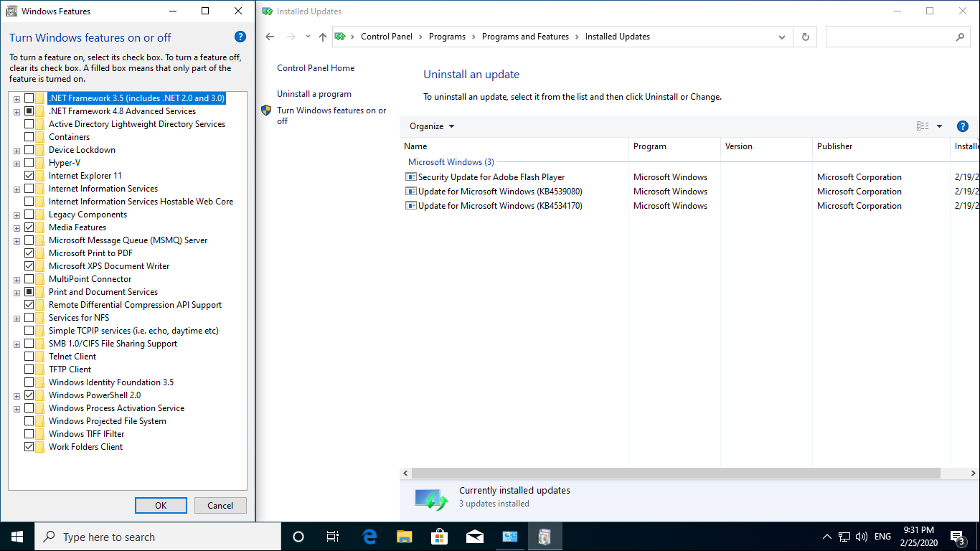The width and height of the screenshot is (980, 551).
Task: Open Control Panel Home link
Action: pyautogui.click(x=316, y=68)
